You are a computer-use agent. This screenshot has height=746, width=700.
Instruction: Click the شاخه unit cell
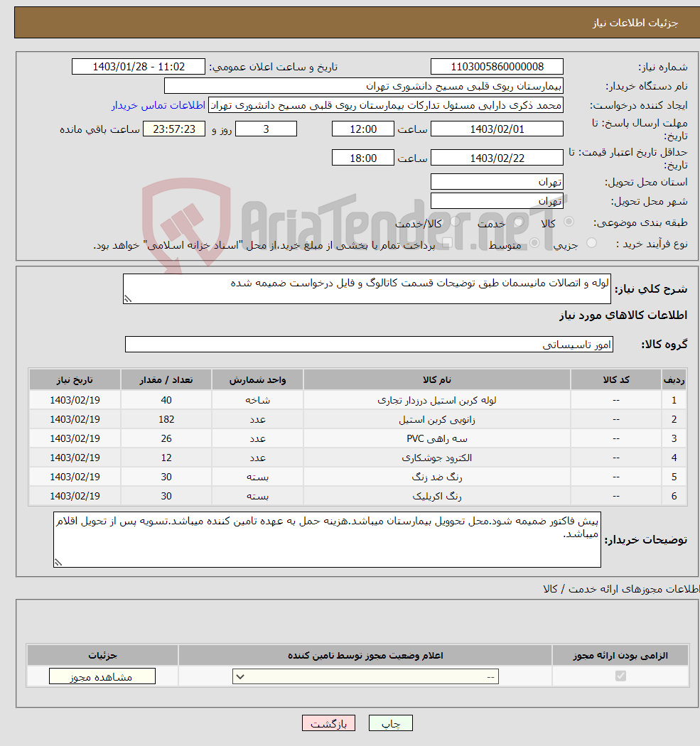click(x=257, y=400)
